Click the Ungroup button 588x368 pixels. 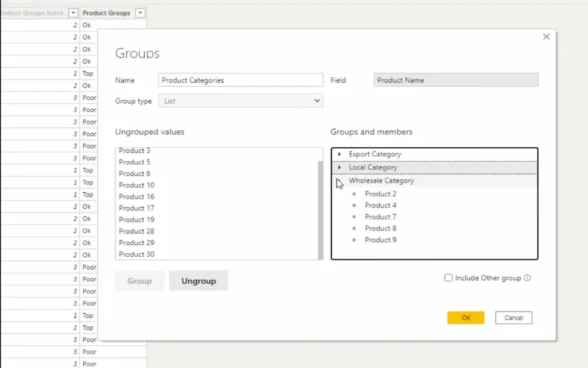click(x=198, y=281)
